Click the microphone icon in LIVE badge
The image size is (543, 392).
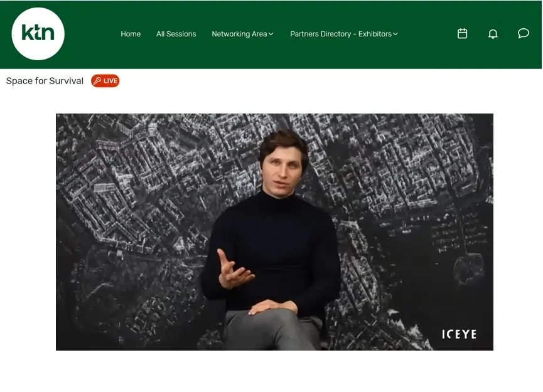pos(97,81)
